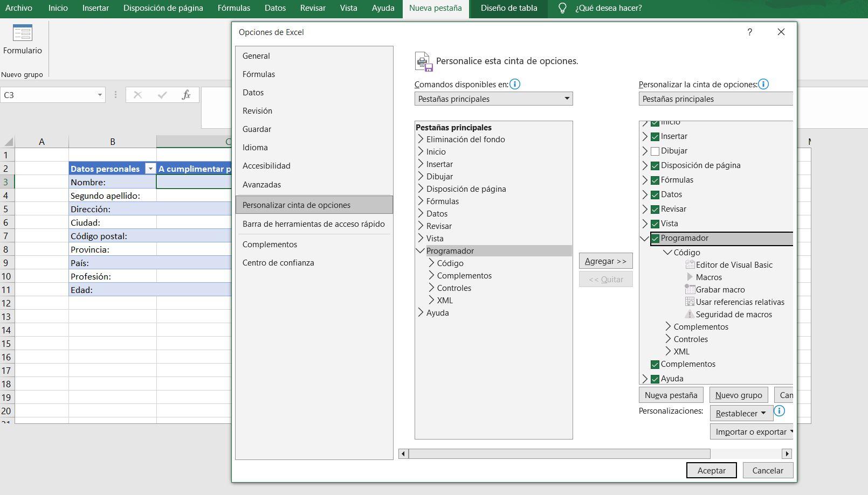This screenshot has height=495, width=868.
Task: Enable the Dibujar tab checkbox
Action: click(655, 151)
